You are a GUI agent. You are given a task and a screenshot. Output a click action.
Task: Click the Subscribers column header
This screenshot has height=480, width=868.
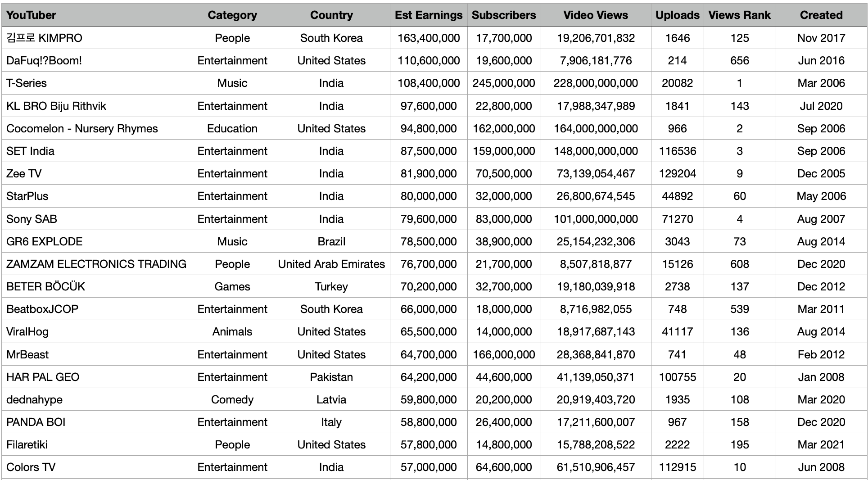[504, 15]
